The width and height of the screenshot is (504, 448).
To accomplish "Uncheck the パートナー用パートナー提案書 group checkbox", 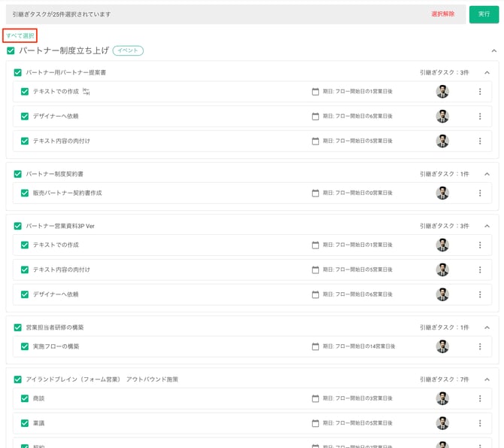I will [18, 72].
